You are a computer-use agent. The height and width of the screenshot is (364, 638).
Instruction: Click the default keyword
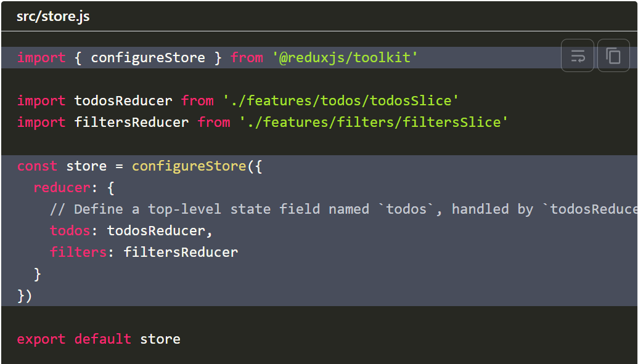[x=103, y=339]
